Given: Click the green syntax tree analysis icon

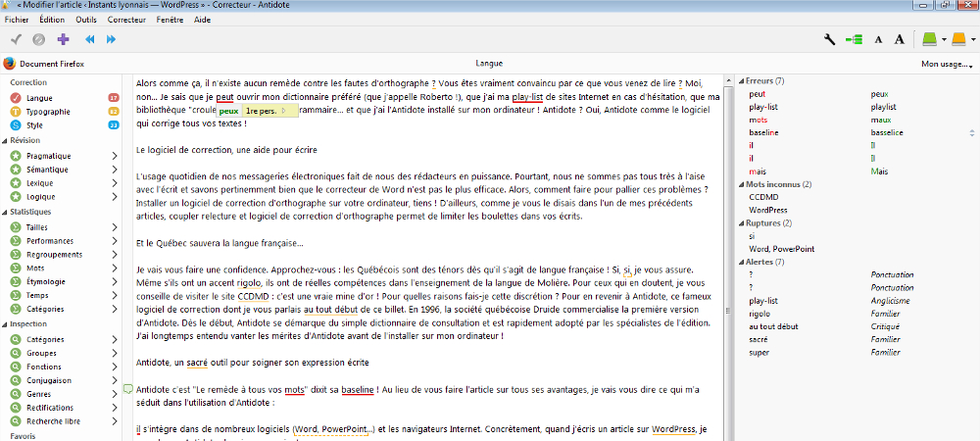Looking at the screenshot, I should tap(854, 39).
